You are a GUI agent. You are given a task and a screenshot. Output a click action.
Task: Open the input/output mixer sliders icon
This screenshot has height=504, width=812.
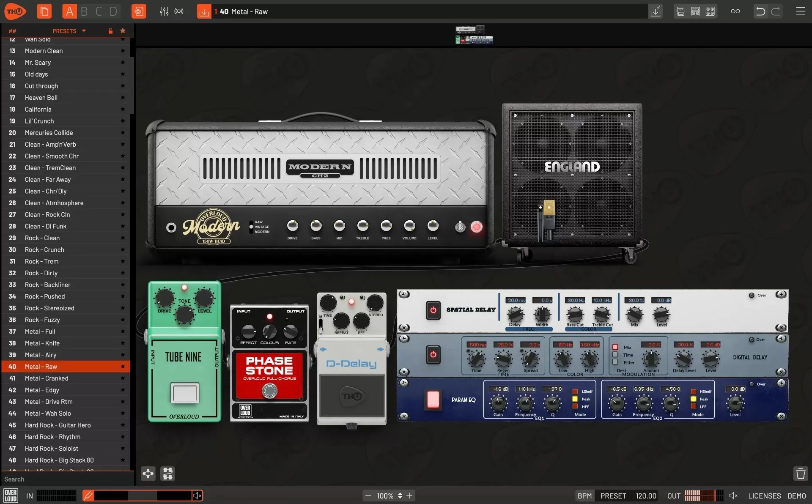(x=164, y=11)
